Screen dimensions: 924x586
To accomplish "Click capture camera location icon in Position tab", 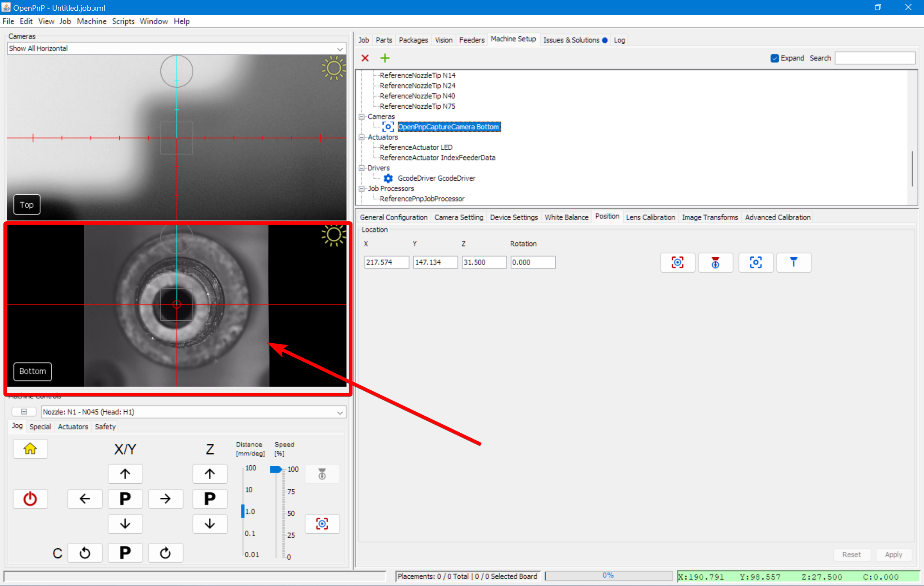I will click(677, 262).
